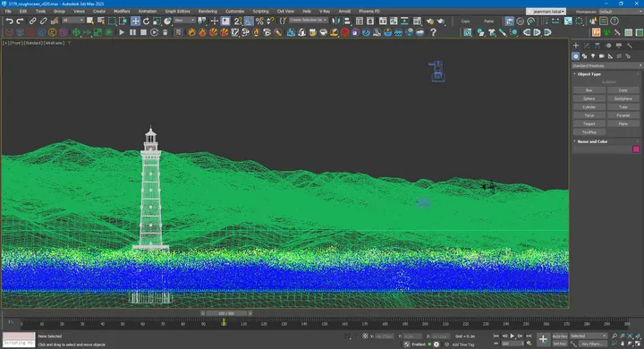Open the key mode 'Selected' dropdown
This screenshot has width=644, height=349.
(589, 336)
